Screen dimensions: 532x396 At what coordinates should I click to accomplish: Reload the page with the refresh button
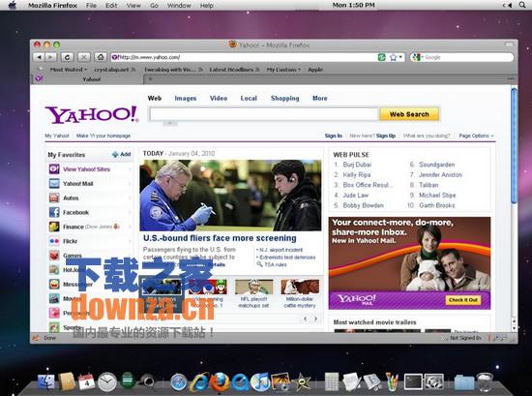67,57
